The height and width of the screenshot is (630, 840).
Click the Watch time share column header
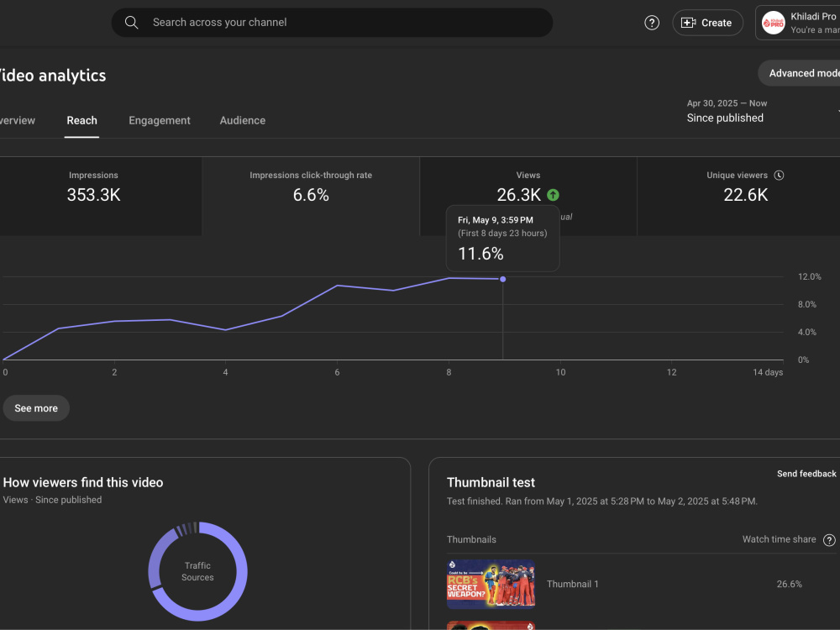pos(779,539)
